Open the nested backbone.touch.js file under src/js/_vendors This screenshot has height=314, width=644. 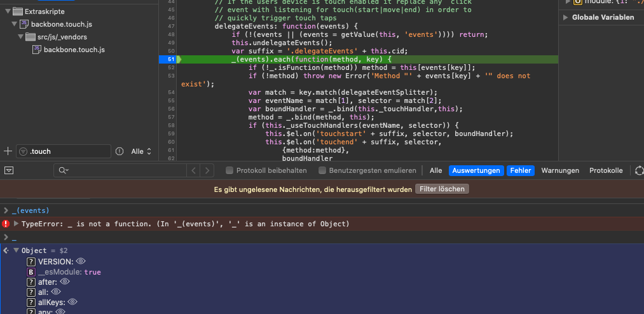click(x=74, y=50)
